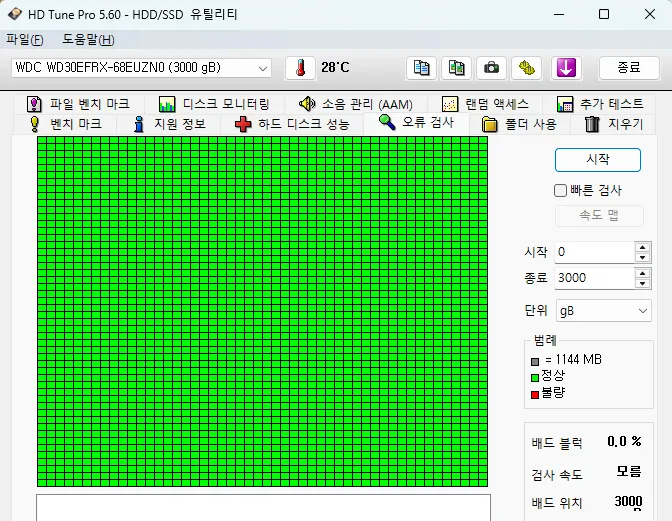Screen dimensions: 672x521
Task: Click the purple down-arrow minimize-to-tray icon
Action: pos(566,68)
